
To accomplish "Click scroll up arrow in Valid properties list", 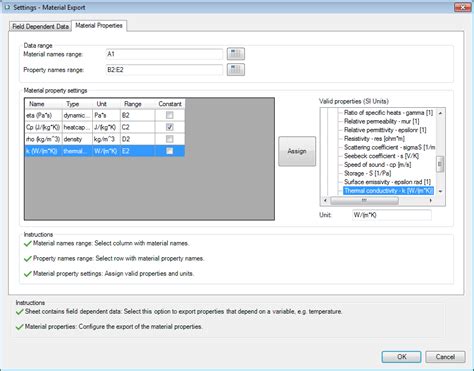I will tap(440, 113).
